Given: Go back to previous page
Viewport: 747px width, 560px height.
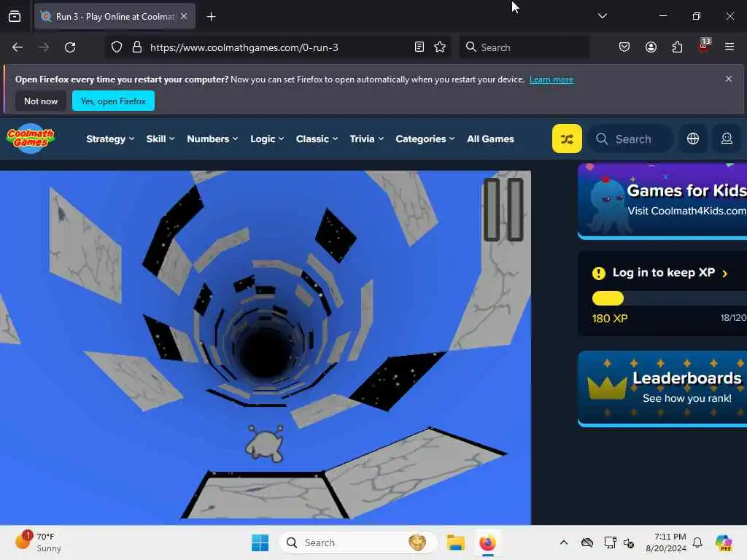Looking at the screenshot, I should (18, 47).
